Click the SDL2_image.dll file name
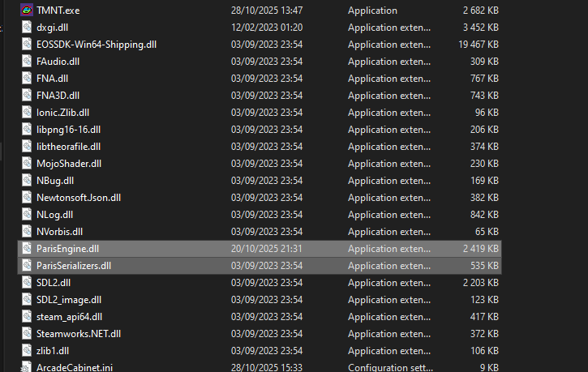Image resolution: width=588 pixels, height=372 pixels. pyautogui.click(x=69, y=300)
